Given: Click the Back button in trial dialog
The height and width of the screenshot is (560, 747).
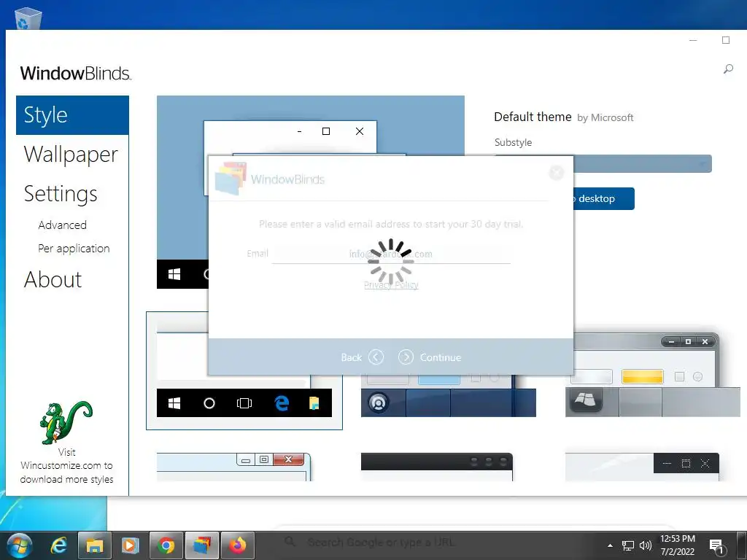Looking at the screenshot, I should (362, 357).
